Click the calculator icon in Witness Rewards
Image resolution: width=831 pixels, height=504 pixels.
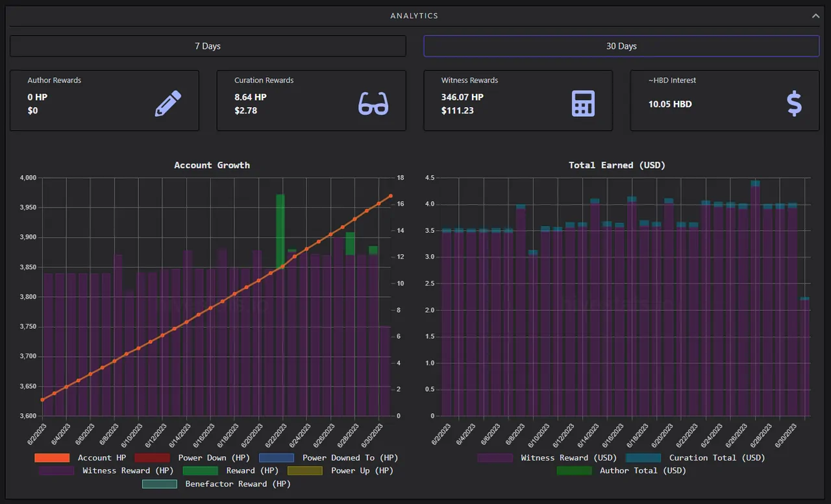pos(583,104)
